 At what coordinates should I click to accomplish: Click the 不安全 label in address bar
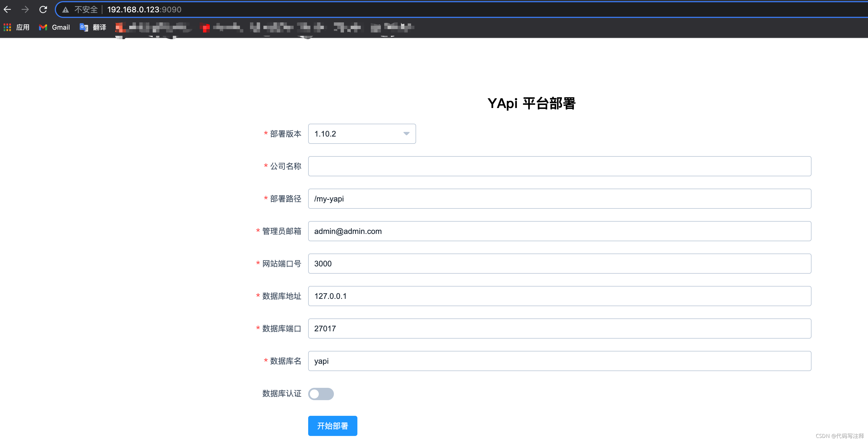click(x=86, y=10)
